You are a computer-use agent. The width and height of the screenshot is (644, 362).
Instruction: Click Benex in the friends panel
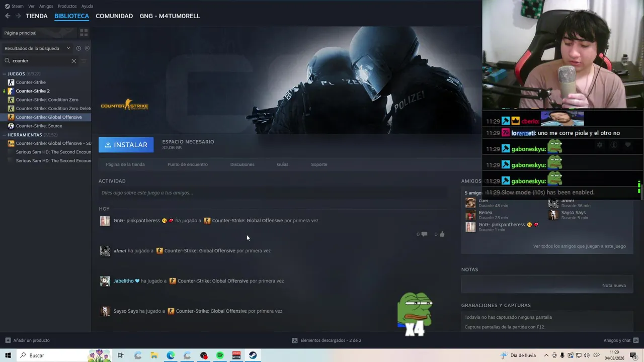click(485, 213)
